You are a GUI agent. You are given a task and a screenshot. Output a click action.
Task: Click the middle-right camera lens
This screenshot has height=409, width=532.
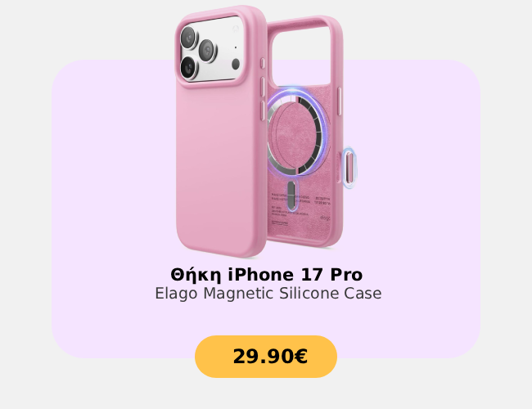[207, 52]
